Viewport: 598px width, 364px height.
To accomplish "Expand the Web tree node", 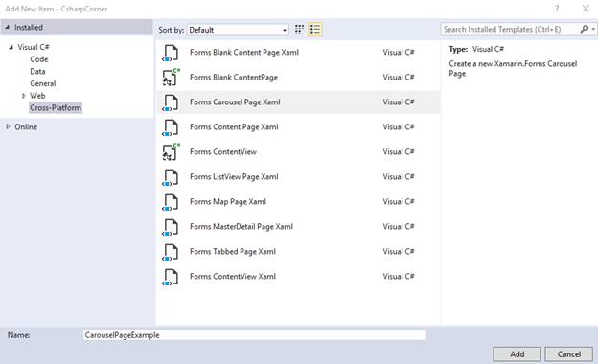I will pos(24,96).
